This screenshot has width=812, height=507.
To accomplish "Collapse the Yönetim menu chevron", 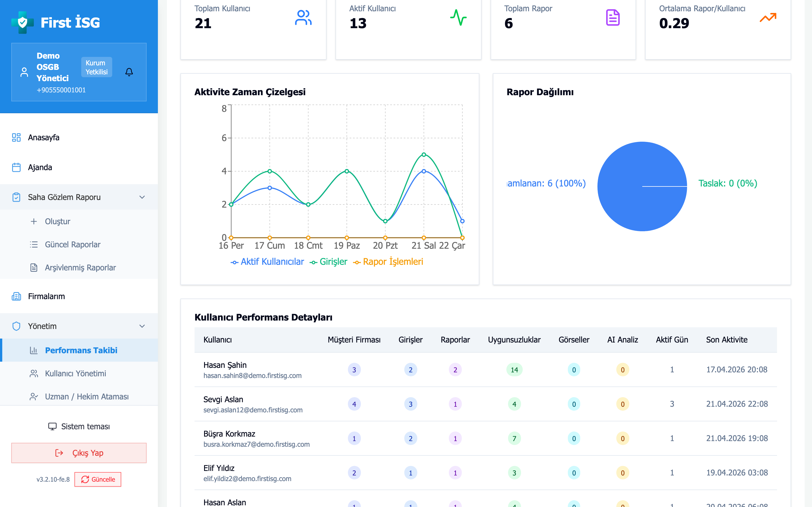I will click(x=142, y=326).
